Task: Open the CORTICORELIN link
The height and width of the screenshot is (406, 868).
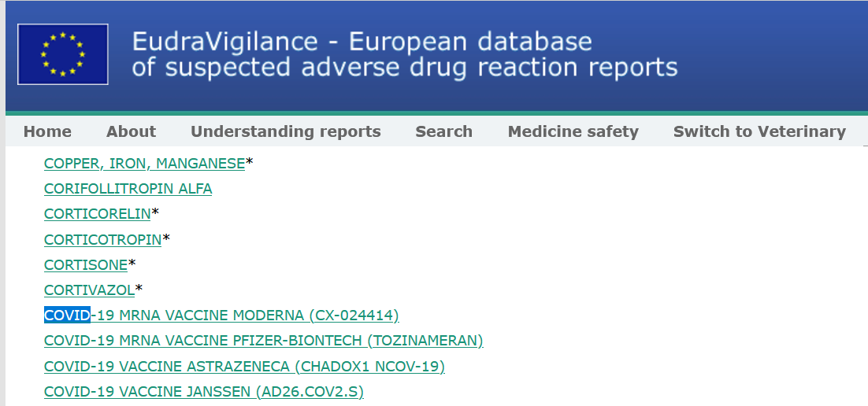Action: point(98,213)
